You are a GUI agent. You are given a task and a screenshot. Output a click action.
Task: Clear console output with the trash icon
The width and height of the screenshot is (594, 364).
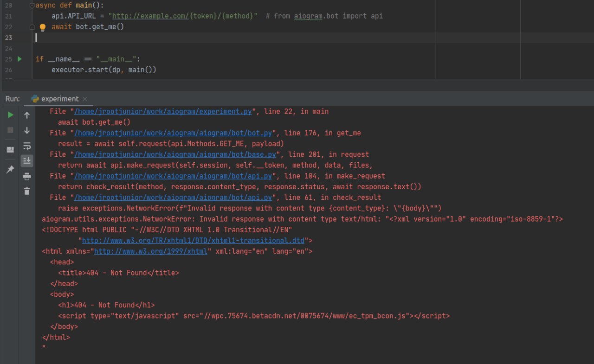27,191
